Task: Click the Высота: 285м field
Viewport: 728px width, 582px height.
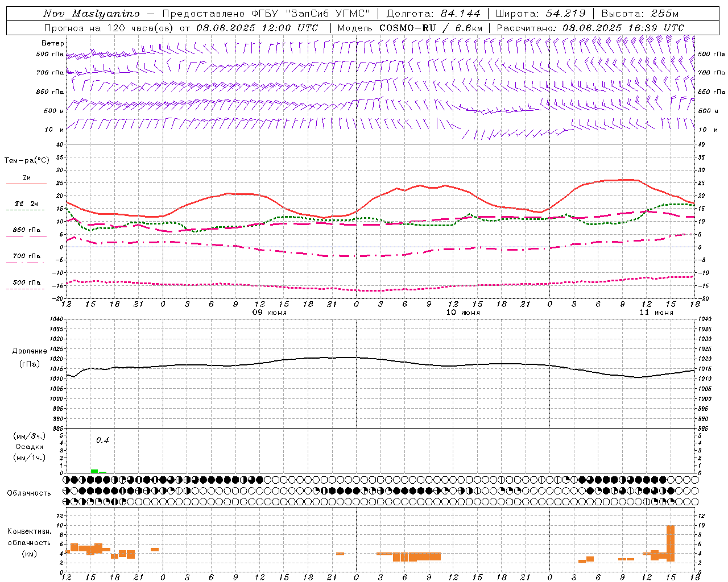Action: pyautogui.click(x=640, y=14)
